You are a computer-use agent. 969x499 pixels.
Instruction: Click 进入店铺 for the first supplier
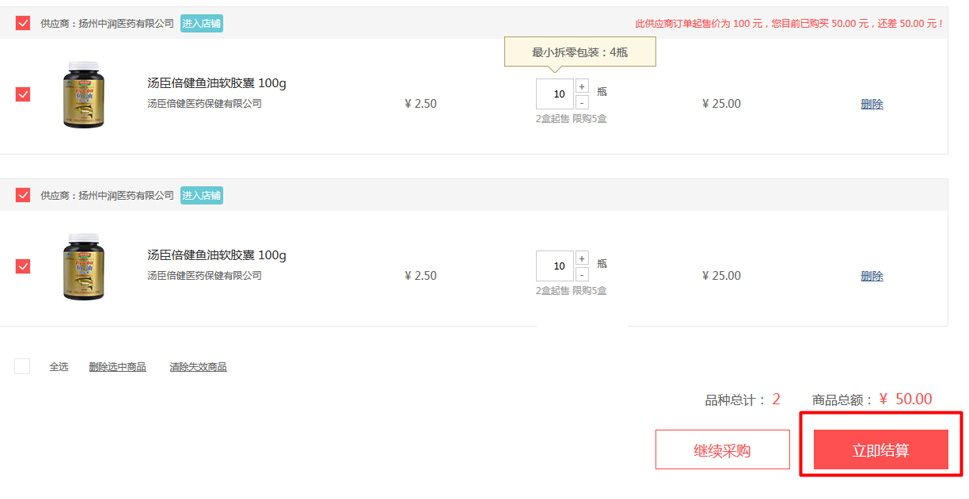201,23
